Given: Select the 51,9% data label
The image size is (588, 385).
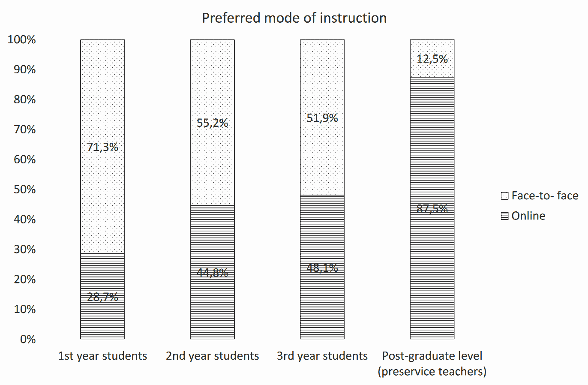Looking at the screenshot, I should tap(322, 118).
